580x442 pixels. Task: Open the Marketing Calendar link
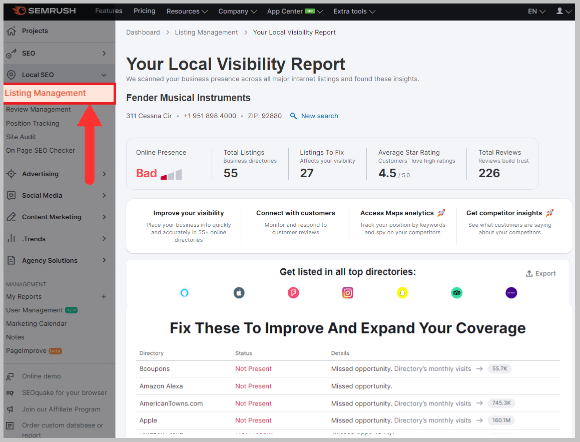point(36,324)
